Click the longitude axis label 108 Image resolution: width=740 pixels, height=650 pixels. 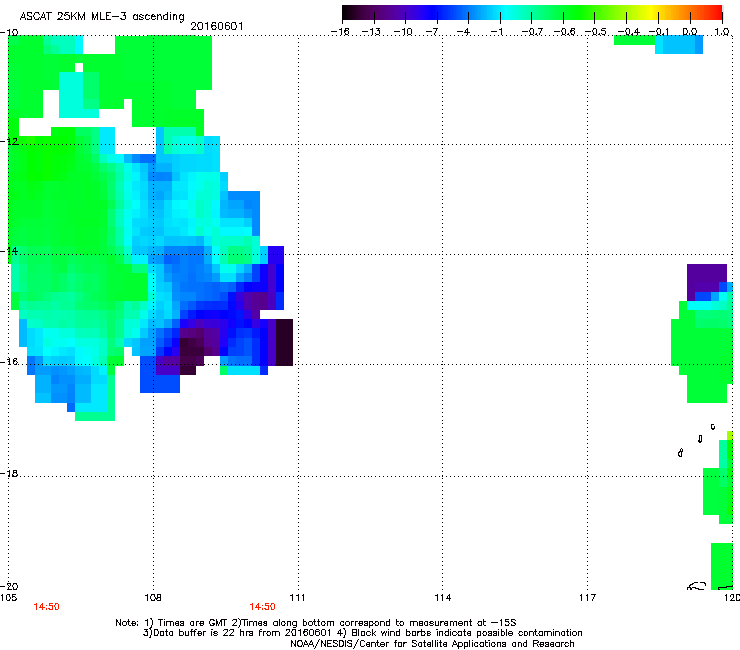[153, 598]
